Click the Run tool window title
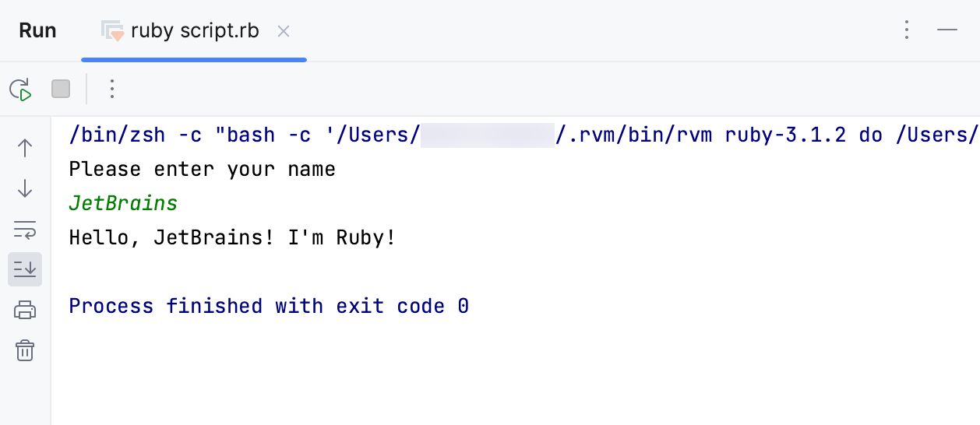The image size is (980, 425). [x=37, y=31]
